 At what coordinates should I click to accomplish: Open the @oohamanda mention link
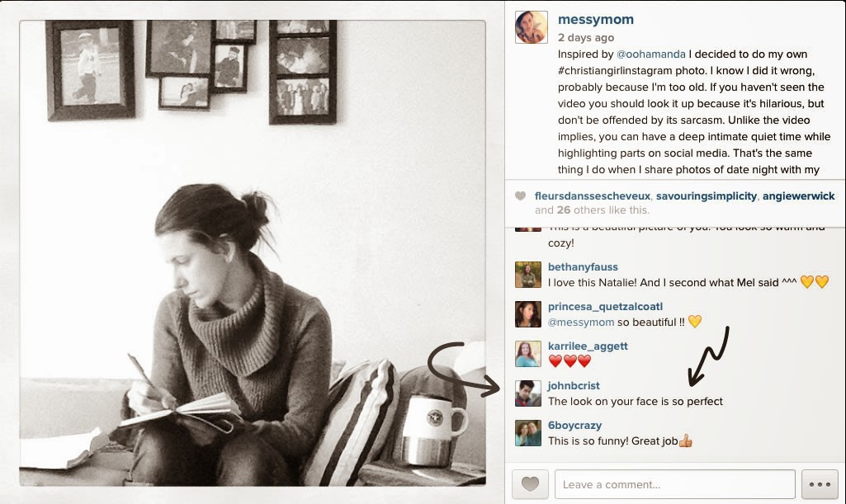(x=650, y=54)
